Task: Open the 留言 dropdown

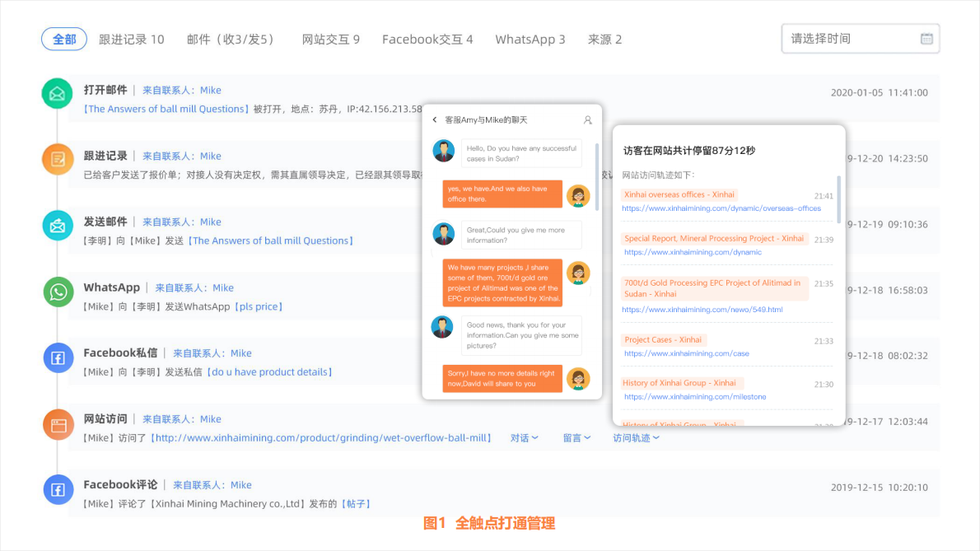Action: click(x=577, y=437)
